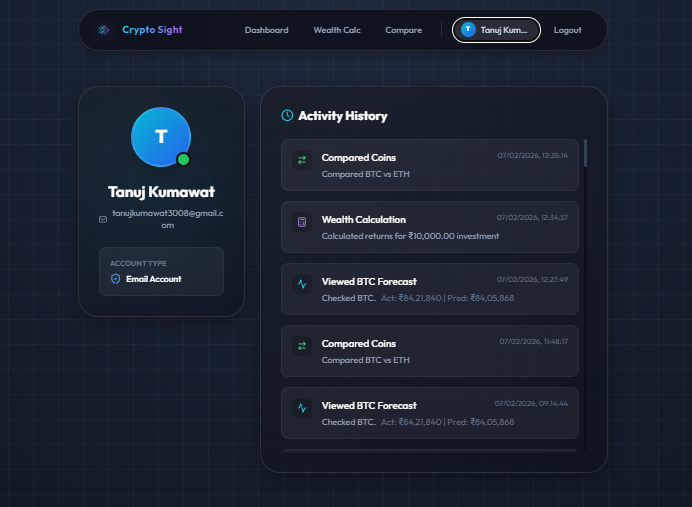The image size is (692, 507).
Task: Click the timestamp 07/02/2026, 12:35:14
Action: pos(533,155)
